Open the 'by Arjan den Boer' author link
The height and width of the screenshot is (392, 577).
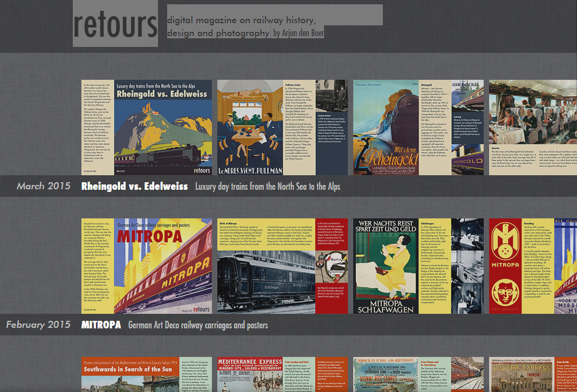tap(298, 33)
